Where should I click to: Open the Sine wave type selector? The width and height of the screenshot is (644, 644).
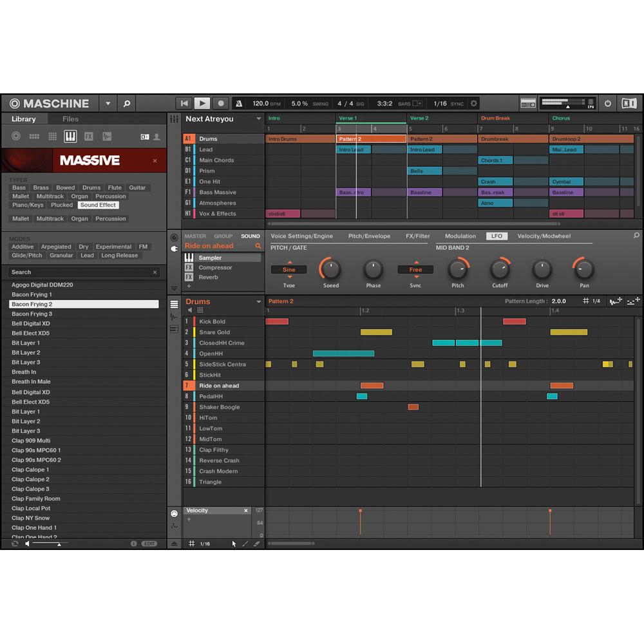[x=288, y=269]
